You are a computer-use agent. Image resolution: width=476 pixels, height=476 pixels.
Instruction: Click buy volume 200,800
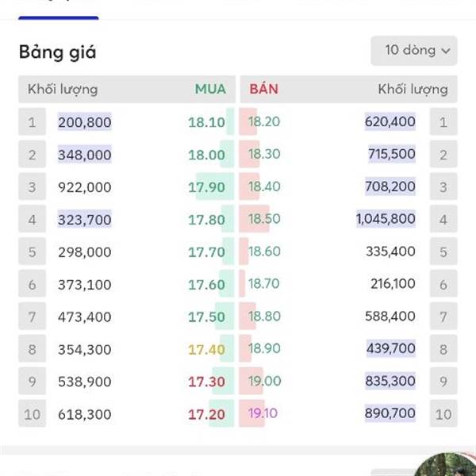click(x=85, y=122)
